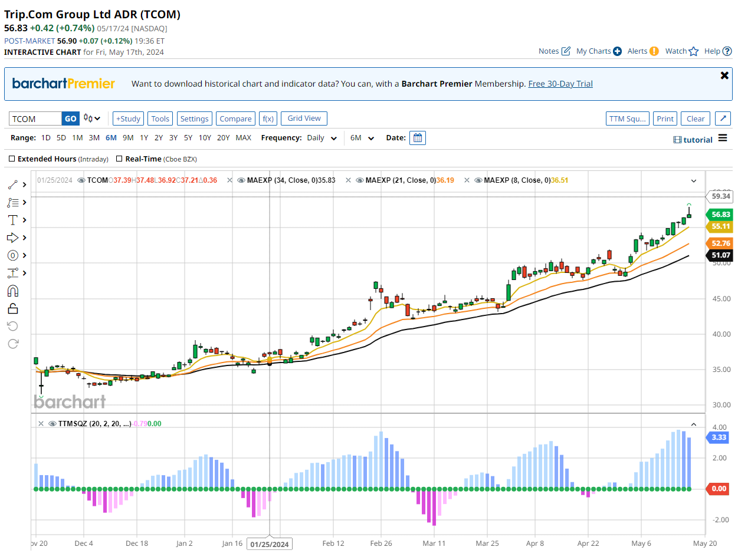Remove the MAEXP 8 study

(467, 180)
